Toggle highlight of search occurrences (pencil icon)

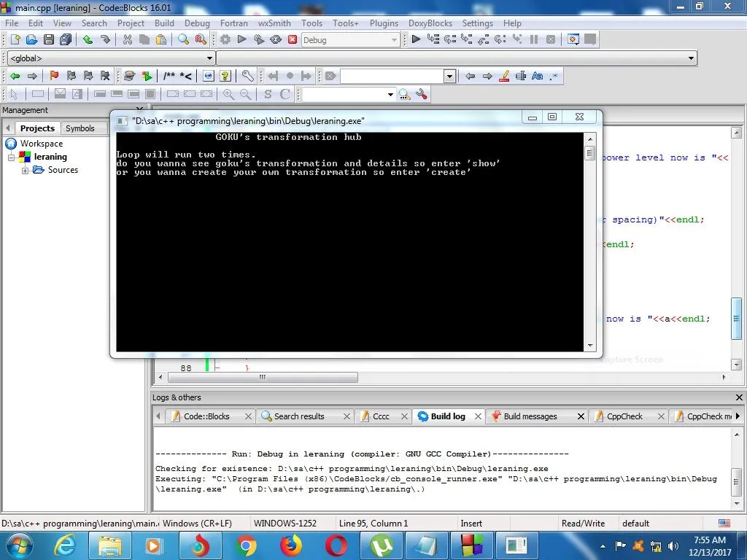[504, 76]
